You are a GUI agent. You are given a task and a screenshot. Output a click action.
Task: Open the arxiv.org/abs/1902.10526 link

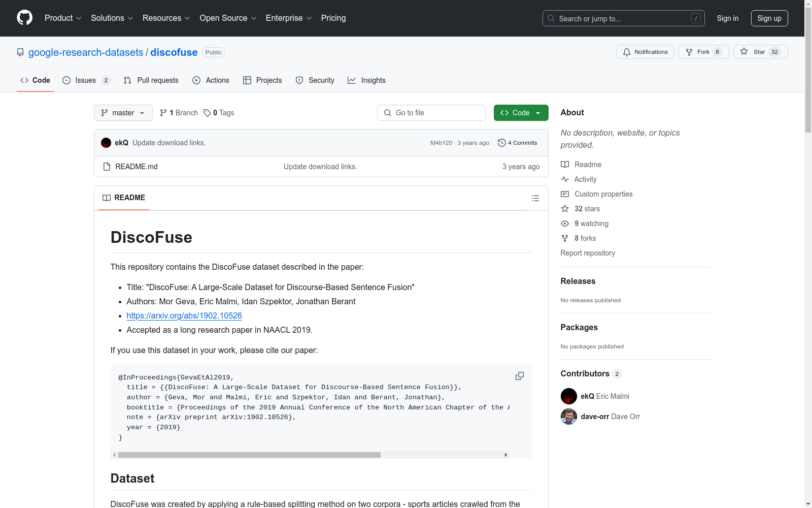click(184, 315)
